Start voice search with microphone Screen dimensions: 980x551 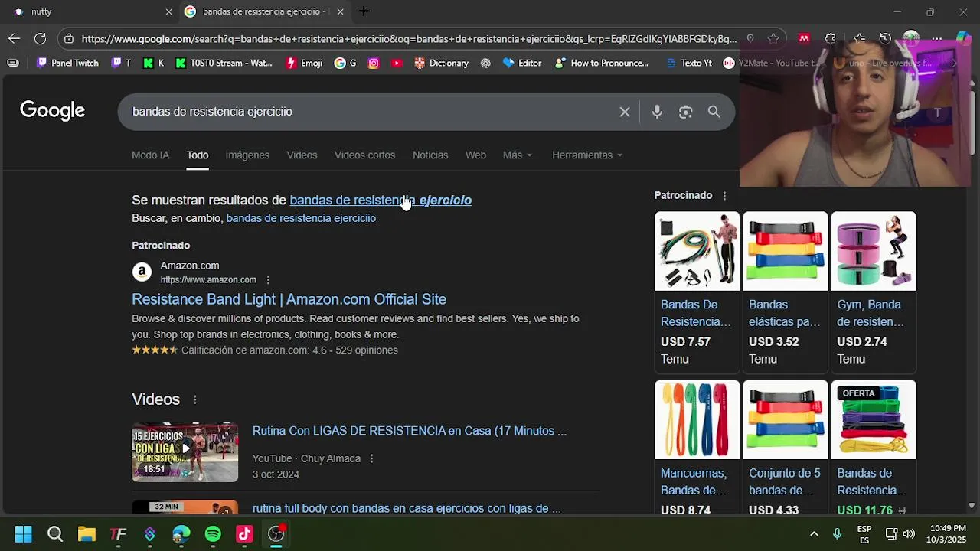point(657,112)
